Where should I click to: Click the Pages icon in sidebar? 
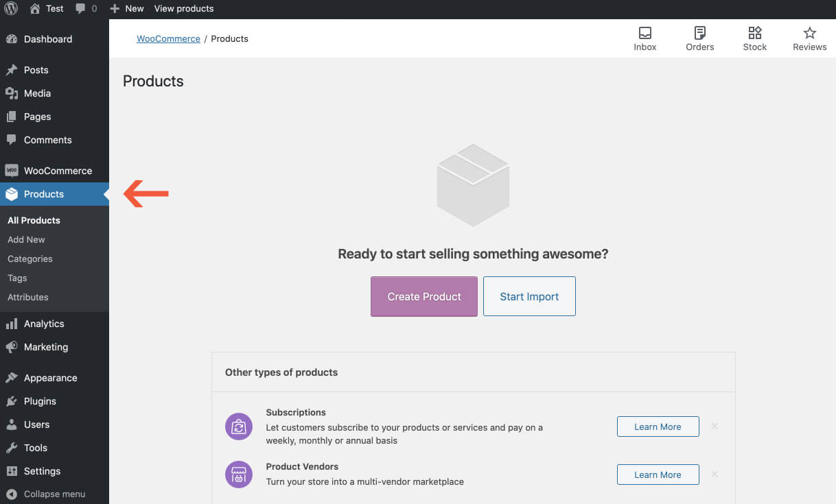click(x=12, y=117)
